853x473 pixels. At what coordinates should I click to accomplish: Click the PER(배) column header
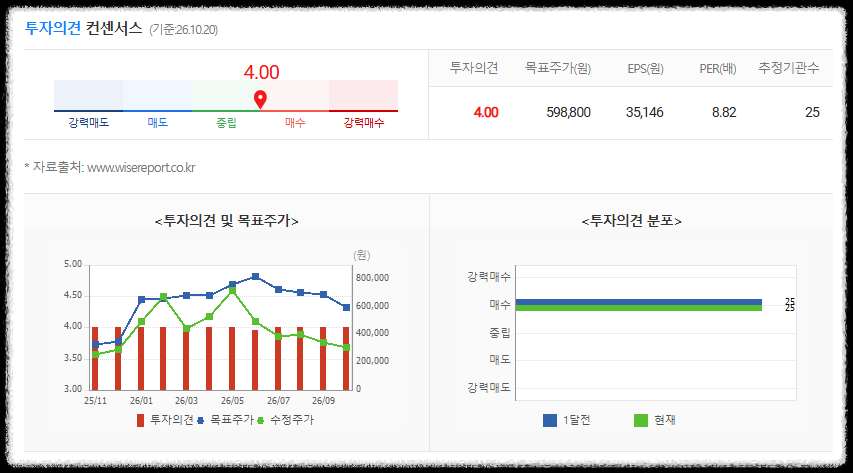point(718,68)
